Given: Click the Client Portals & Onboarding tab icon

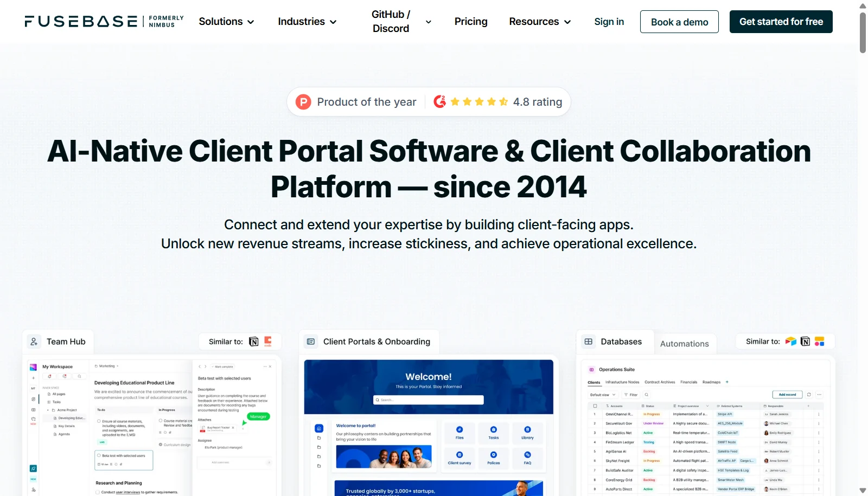Looking at the screenshot, I should coord(311,342).
